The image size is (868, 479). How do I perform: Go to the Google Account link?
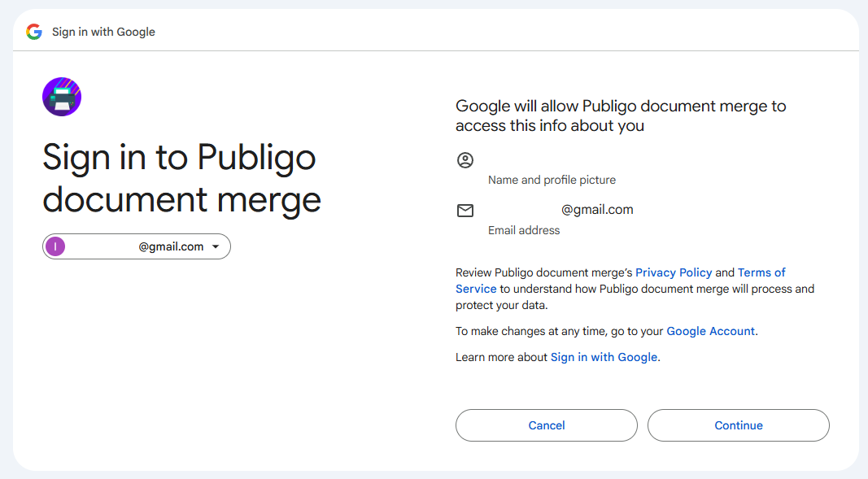tap(710, 331)
